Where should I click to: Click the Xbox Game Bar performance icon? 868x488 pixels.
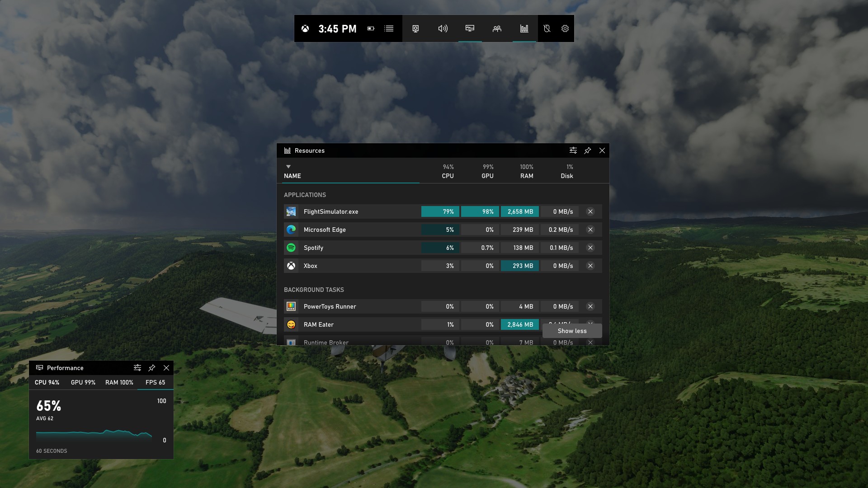pos(524,28)
